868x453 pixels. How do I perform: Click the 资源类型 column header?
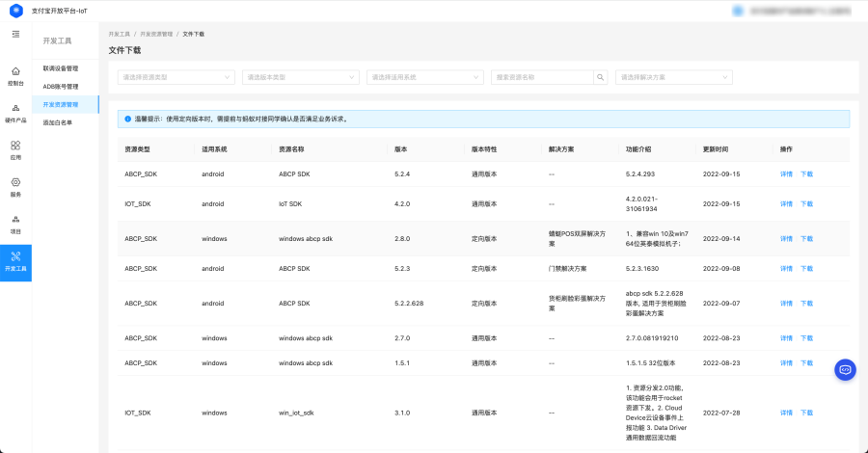[137, 149]
